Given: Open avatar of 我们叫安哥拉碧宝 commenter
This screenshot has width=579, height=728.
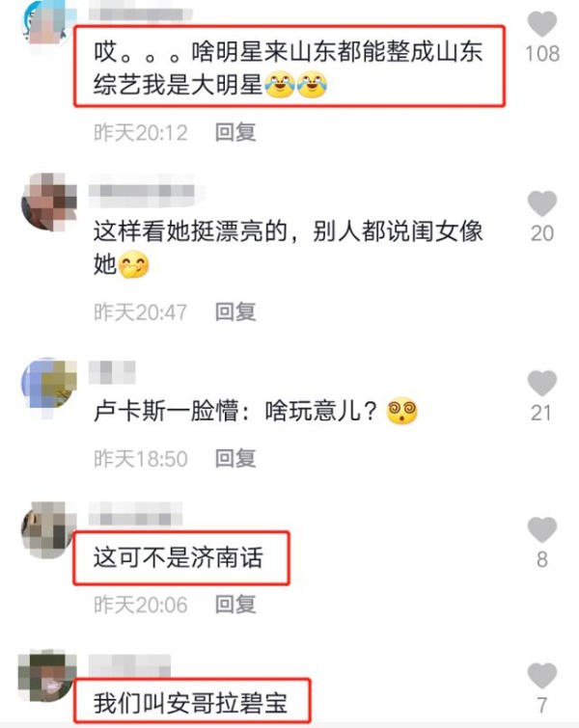Looking at the screenshot, I should pos(47,676).
